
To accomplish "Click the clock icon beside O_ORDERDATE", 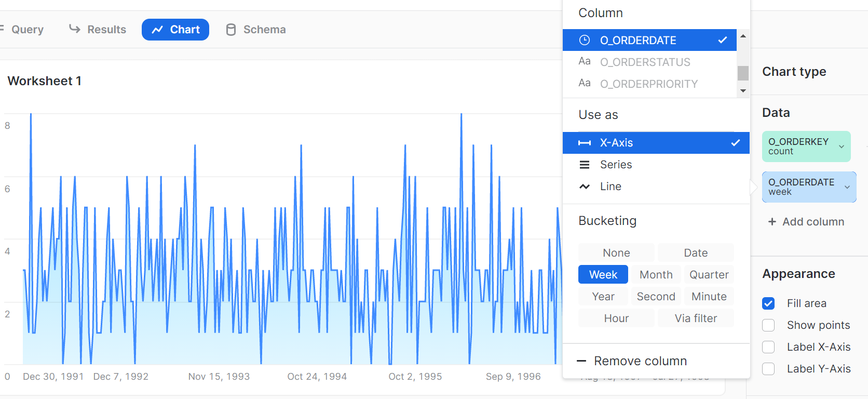I will tap(585, 40).
